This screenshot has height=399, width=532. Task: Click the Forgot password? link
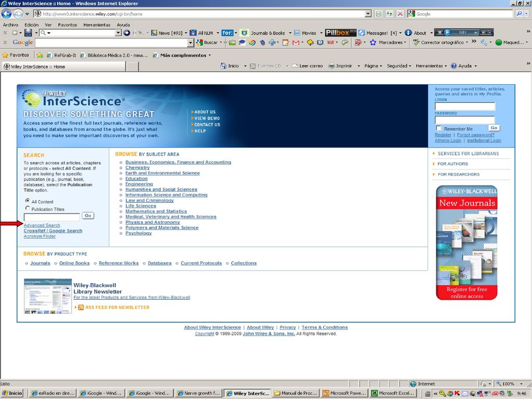[476, 135]
